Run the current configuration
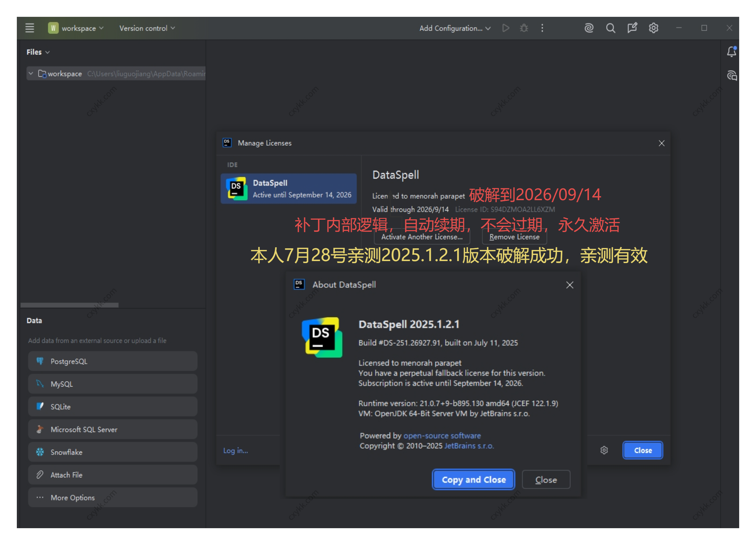756x545 pixels. (505, 28)
